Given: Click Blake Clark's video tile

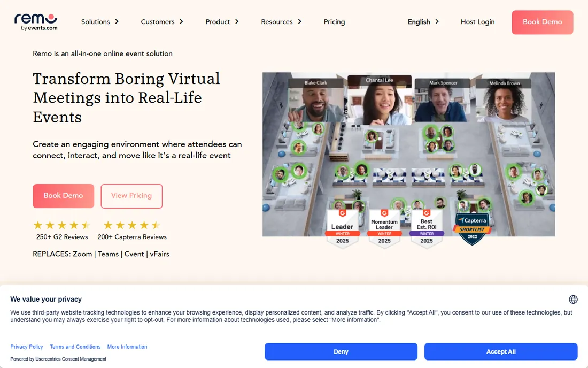Looking at the screenshot, I should (316, 100).
